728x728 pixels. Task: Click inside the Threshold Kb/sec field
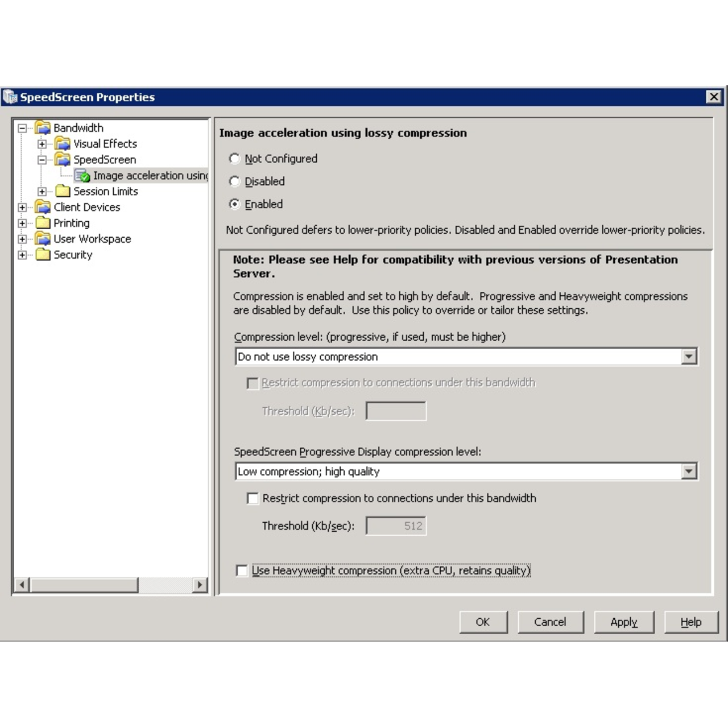coord(396,526)
